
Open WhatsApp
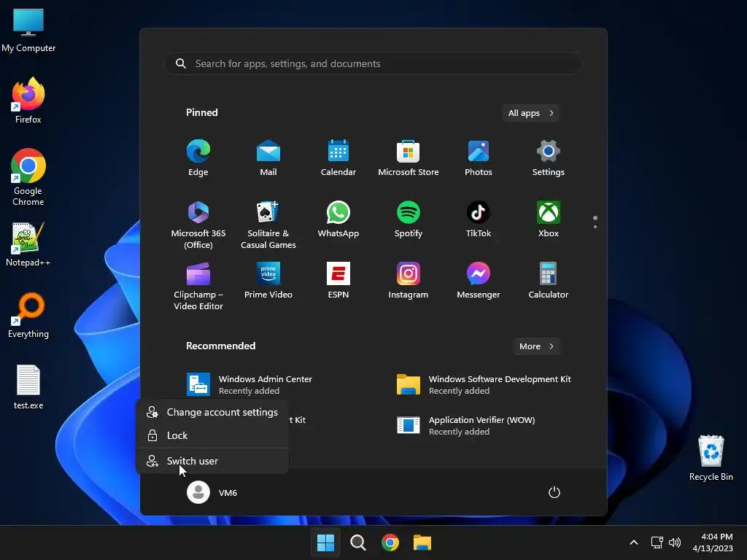338,219
